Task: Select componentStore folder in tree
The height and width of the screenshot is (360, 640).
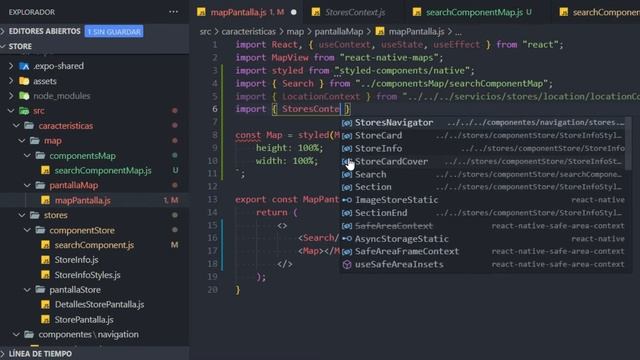Action: [x=82, y=230]
